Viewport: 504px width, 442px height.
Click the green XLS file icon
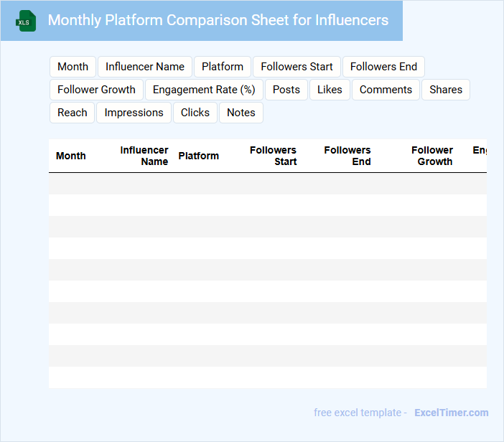point(27,21)
